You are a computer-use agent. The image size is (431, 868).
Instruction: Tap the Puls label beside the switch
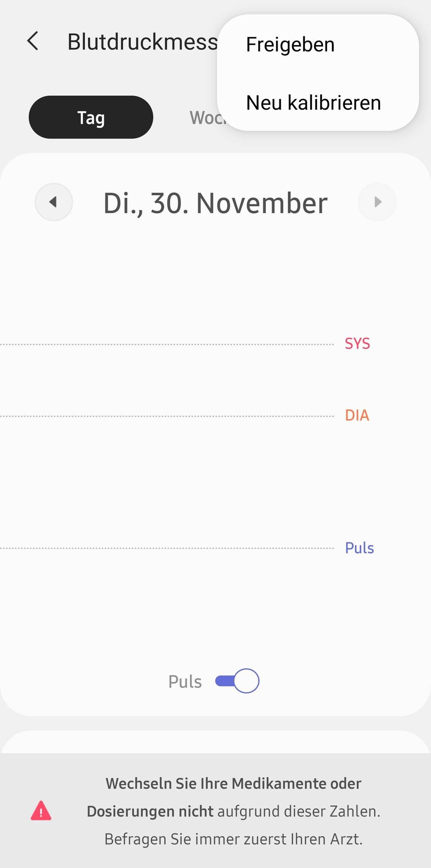(x=185, y=682)
